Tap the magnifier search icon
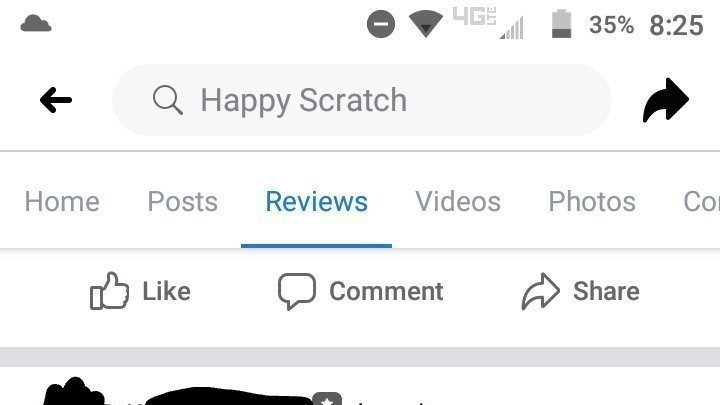Screen dimensions: 720x405 coord(168,100)
